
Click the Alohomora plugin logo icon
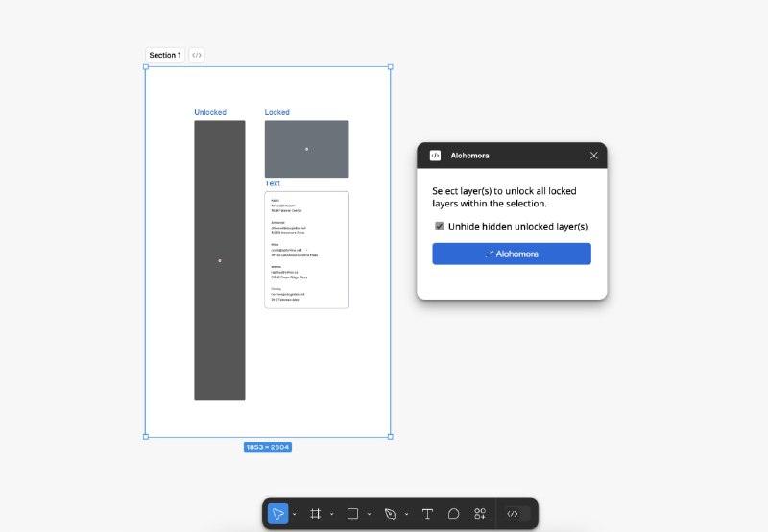click(435, 155)
